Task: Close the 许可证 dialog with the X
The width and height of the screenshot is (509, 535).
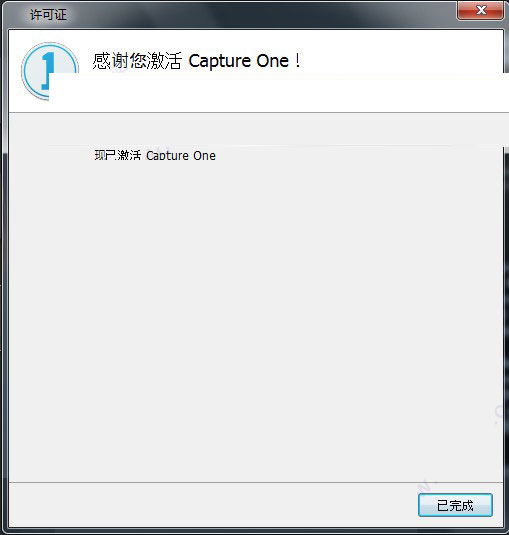Action: click(480, 10)
